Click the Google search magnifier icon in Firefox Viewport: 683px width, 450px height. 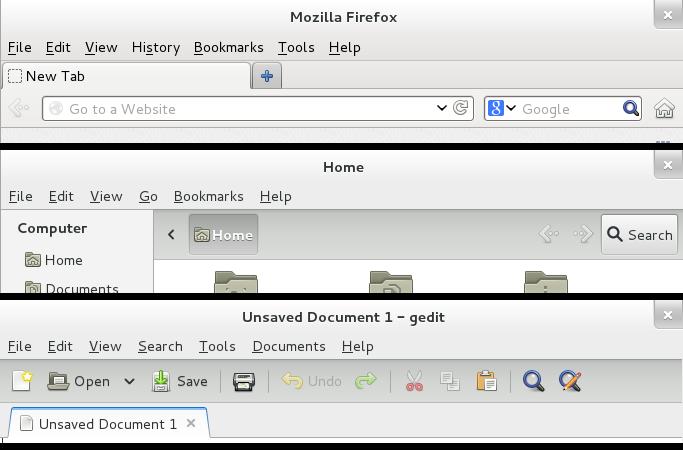pyautogui.click(x=631, y=108)
